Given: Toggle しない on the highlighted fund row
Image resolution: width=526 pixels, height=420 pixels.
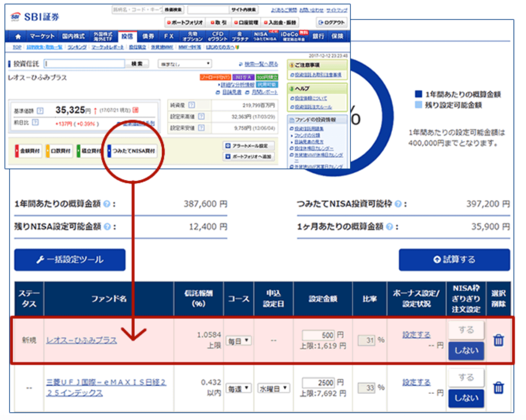Looking at the screenshot, I should (x=466, y=351).
